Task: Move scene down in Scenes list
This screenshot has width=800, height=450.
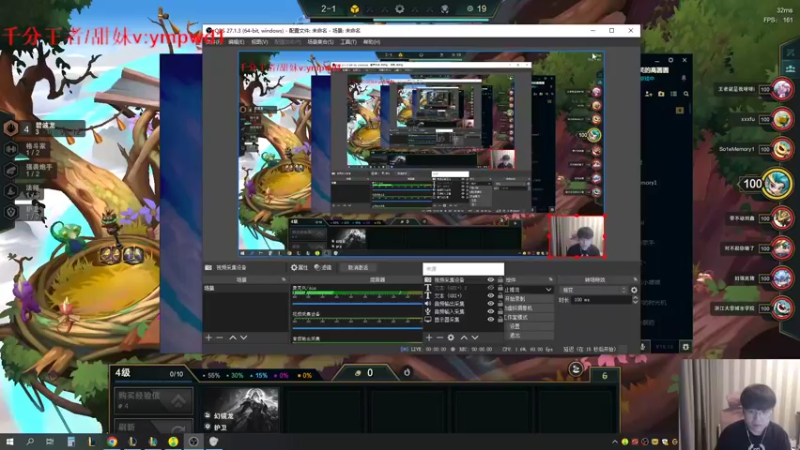Action: [x=244, y=338]
